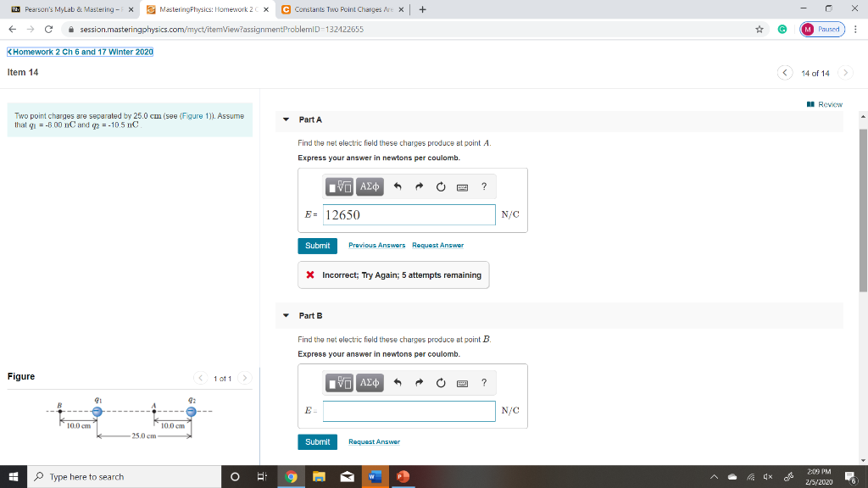Click page vertical scrollbar thumb
868x488 pixels.
(863, 210)
